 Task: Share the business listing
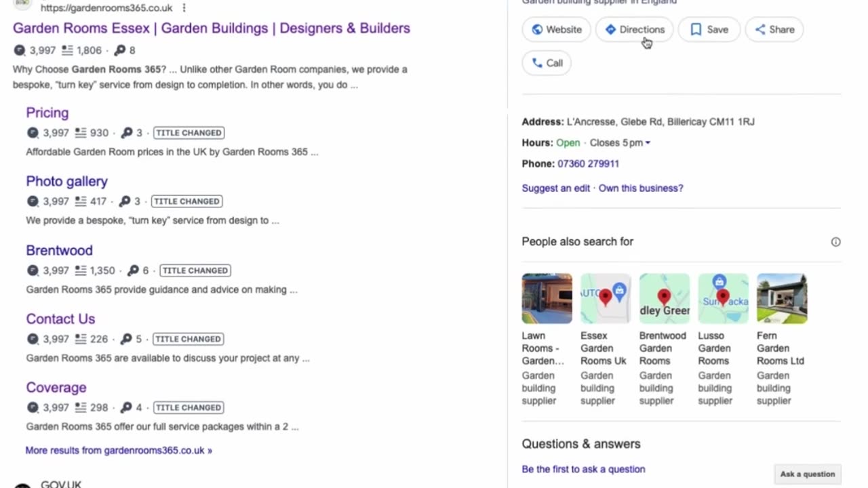[774, 29]
